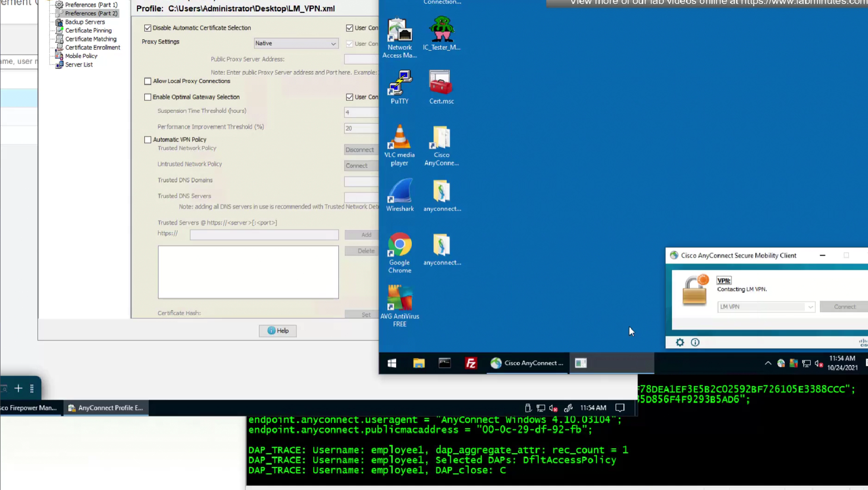Image resolution: width=868 pixels, height=490 pixels.
Task: Launch the VLC media player shortcut
Action: click(399, 145)
